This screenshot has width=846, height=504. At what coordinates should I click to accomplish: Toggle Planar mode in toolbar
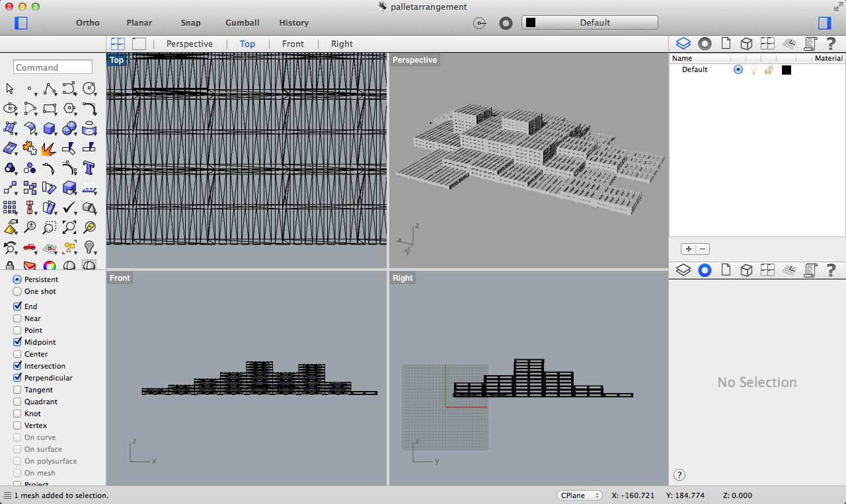pyautogui.click(x=139, y=22)
